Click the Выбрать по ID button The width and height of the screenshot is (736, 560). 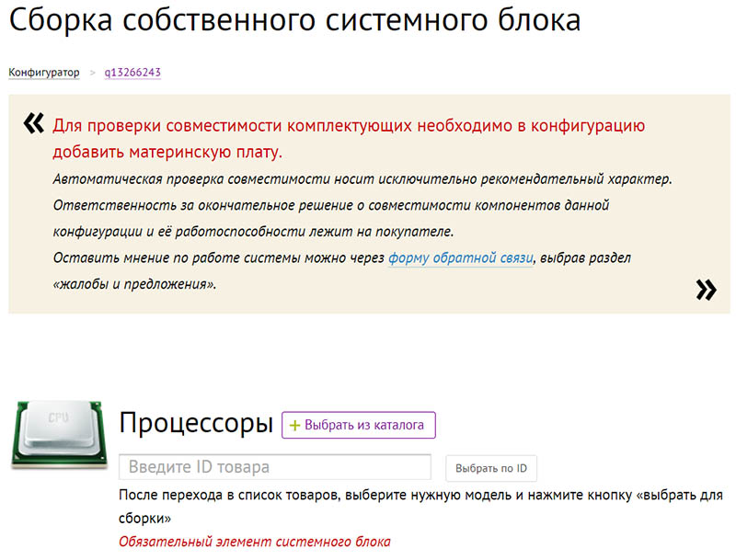coord(491,468)
